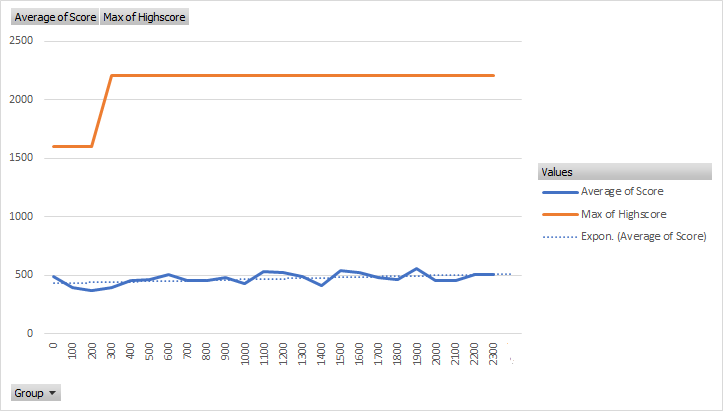Select the Max of Highscore legend entry
Image resolution: width=723 pixels, height=411 pixels.
(623, 214)
